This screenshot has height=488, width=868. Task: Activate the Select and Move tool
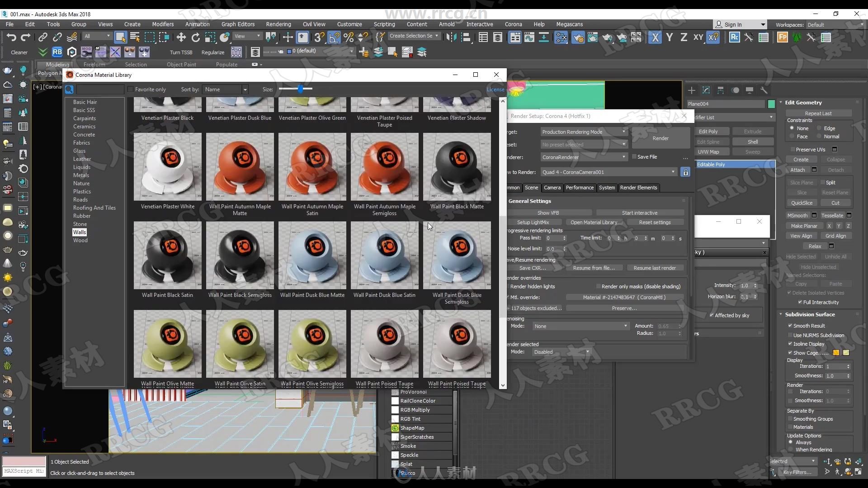(181, 37)
